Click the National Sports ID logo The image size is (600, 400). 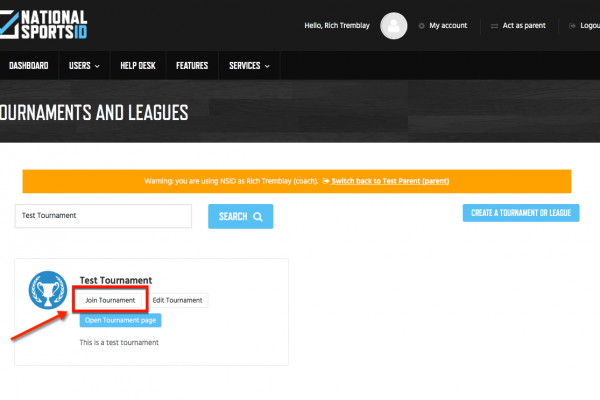pyautogui.click(x=44, y=24)
